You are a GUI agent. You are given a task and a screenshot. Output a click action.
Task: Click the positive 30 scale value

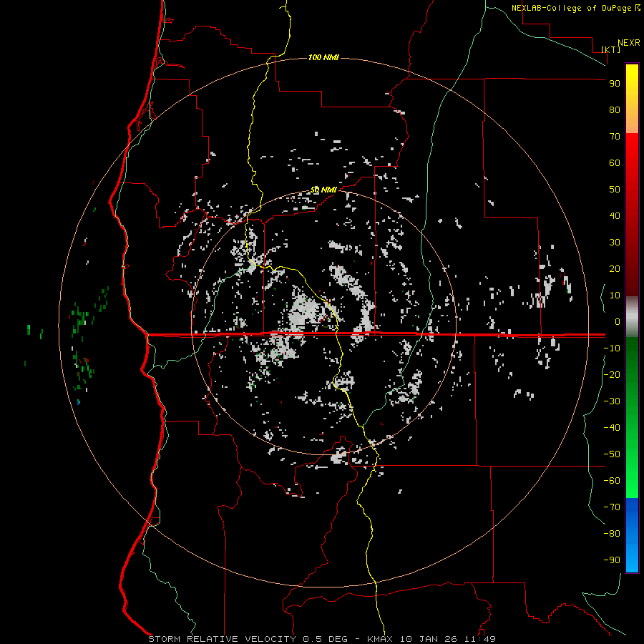[x=615, y=243]
